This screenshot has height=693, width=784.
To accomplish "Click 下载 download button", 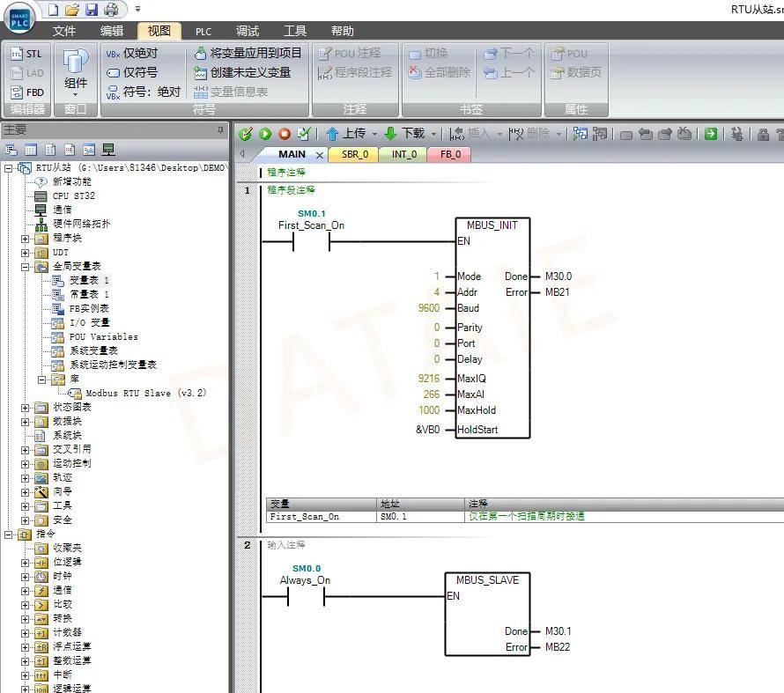I will click(x=405, y=133).
